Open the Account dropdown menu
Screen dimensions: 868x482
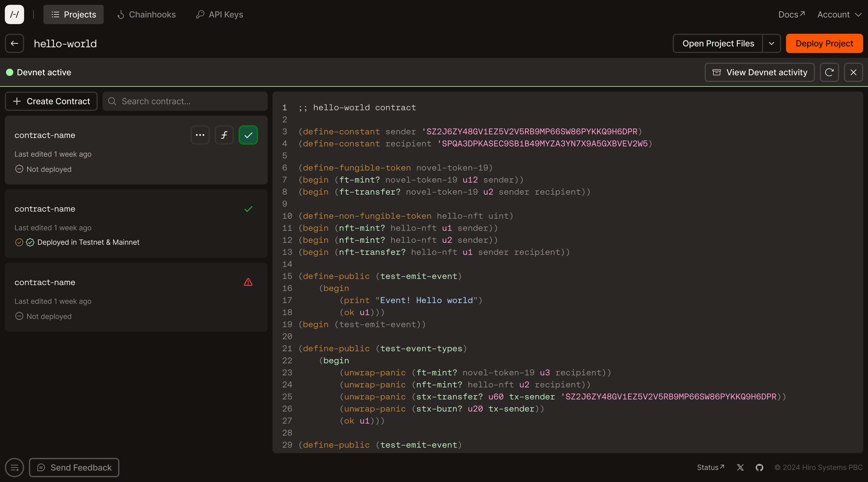pos(839,14)
